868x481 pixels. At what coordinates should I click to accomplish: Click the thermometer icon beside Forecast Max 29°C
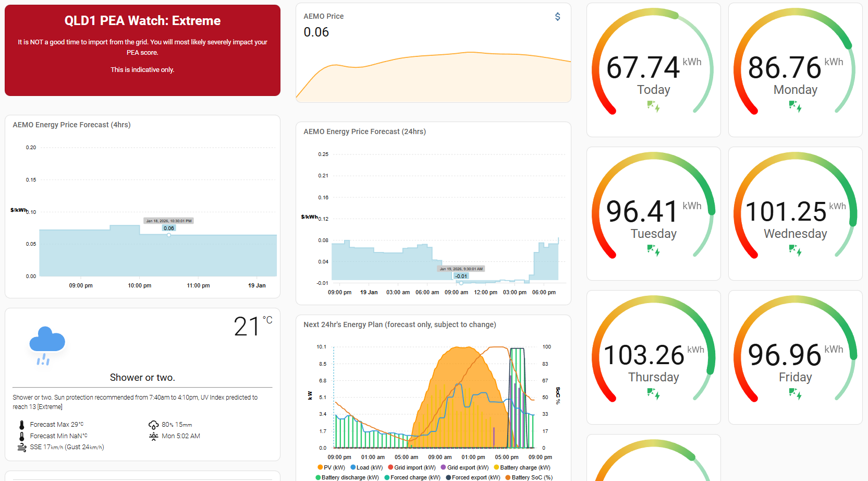(x=21, y=424)
